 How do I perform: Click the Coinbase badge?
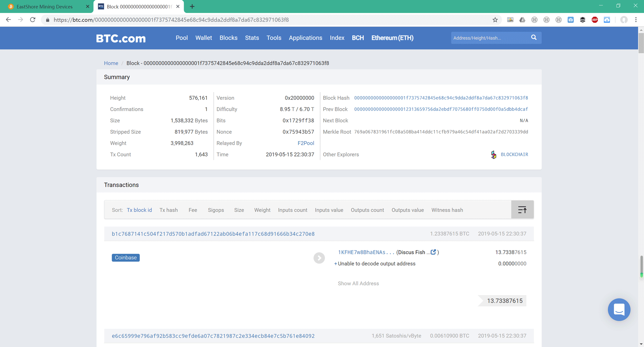126,258
